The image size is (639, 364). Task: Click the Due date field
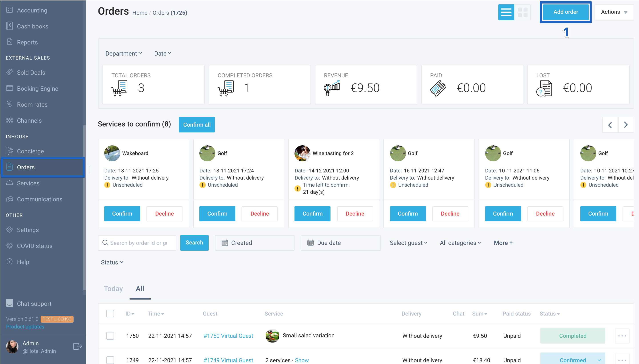pyautogui.click(x=341, y=243)
